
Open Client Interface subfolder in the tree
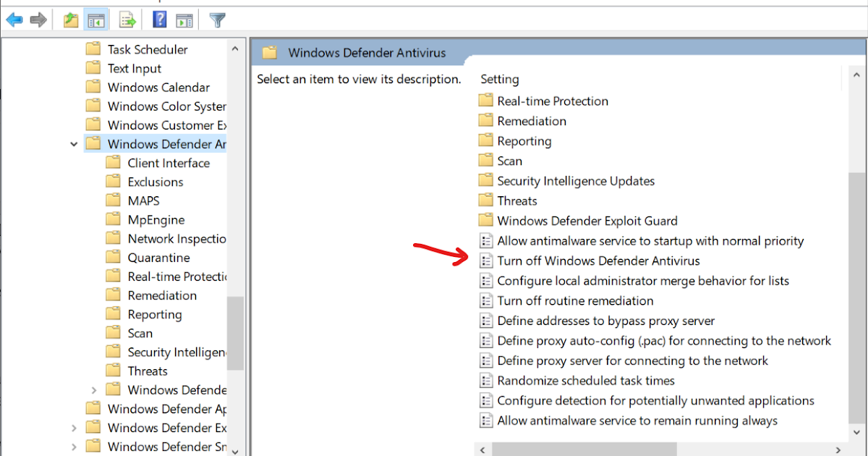[168, 163]
